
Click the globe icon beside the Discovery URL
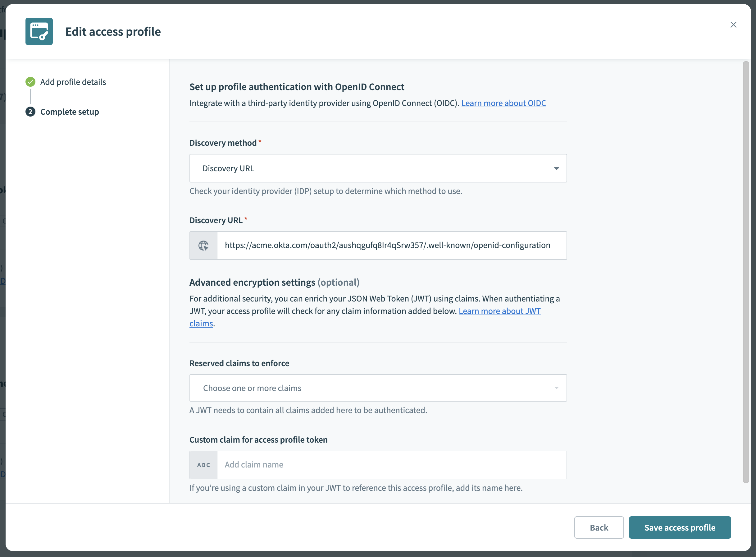(203, 246)
